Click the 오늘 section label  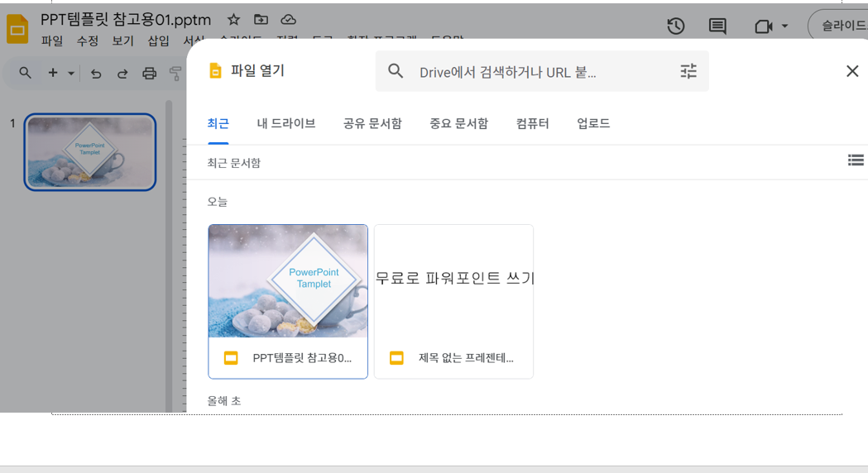[x=217, y=202]
